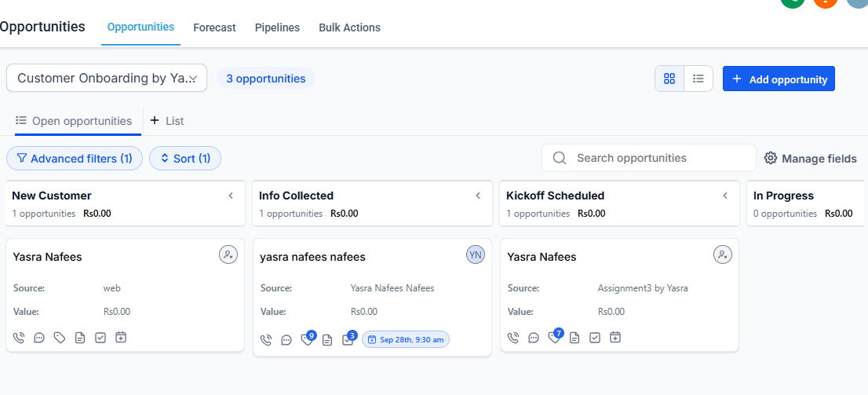Click into Search opportunities field

649,158
